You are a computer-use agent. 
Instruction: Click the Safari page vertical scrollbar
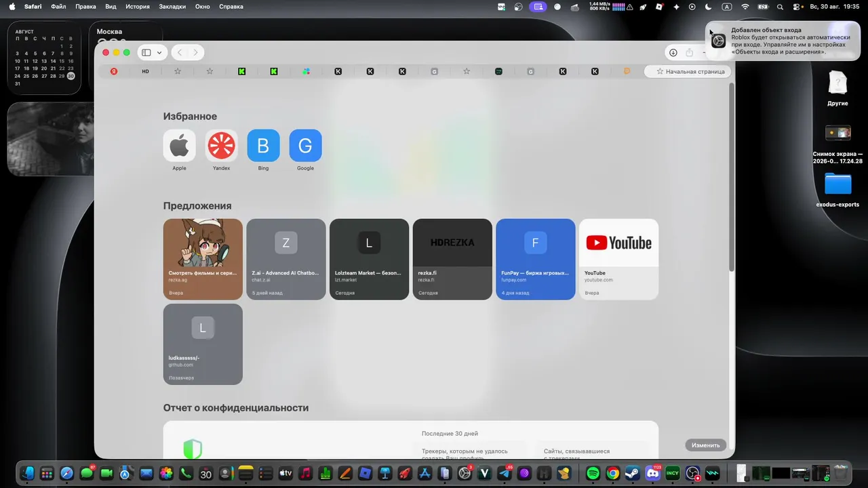pos(731,176)
